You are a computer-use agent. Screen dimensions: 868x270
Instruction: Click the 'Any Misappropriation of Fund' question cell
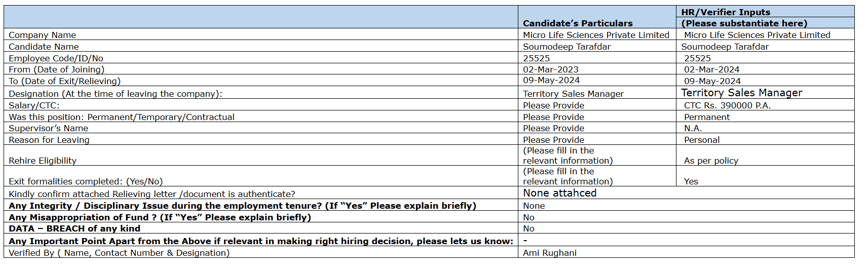[160, 217]
